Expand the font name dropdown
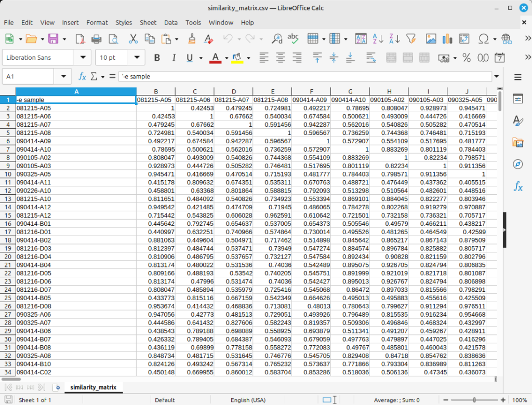532x405 pixels. (83, 58)
